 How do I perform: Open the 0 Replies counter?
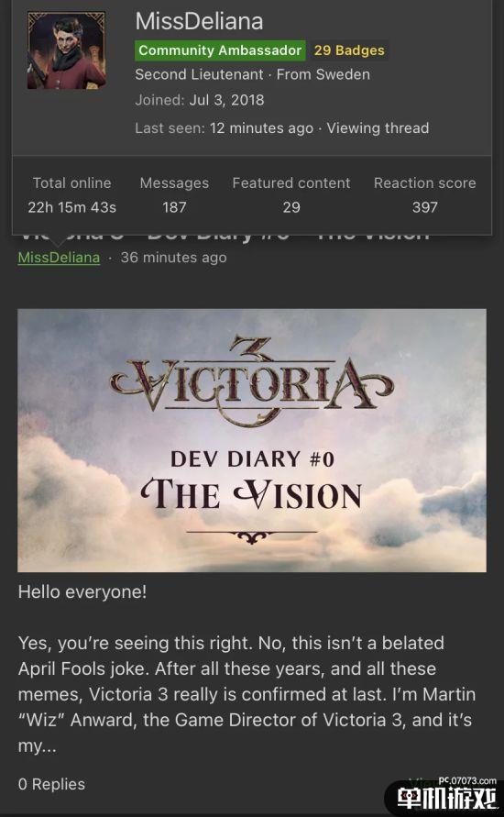click(51, 784)
